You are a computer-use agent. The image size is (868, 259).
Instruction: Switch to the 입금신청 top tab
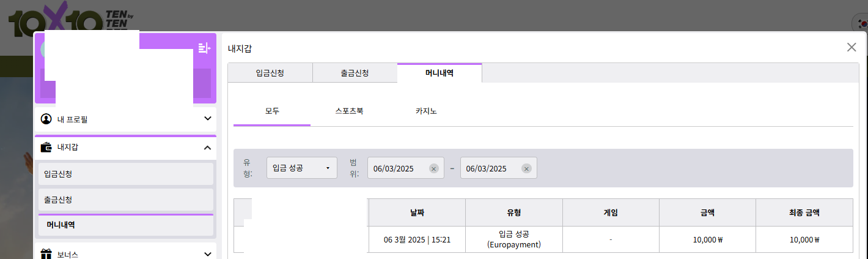coord(270,73)
